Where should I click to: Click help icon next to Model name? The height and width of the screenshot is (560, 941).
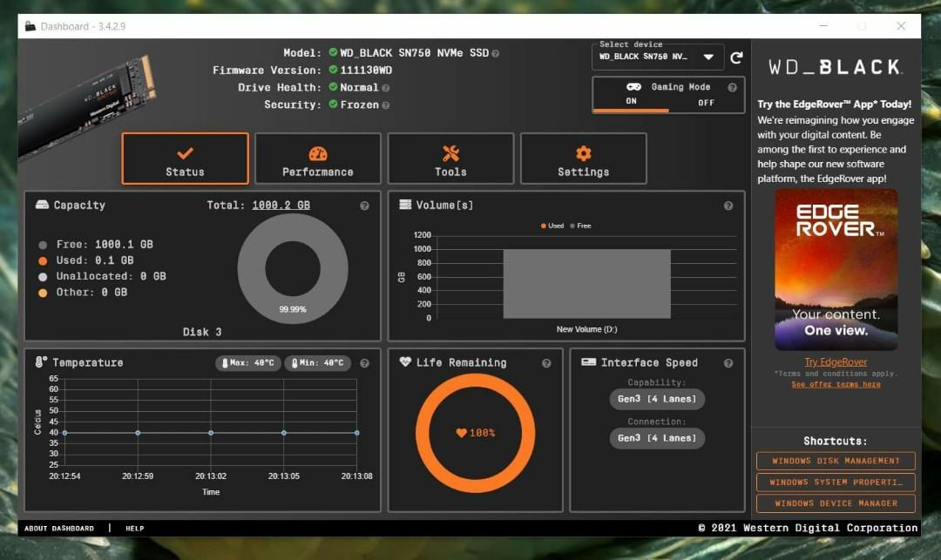pyautogui.click(x=495, y=53)
